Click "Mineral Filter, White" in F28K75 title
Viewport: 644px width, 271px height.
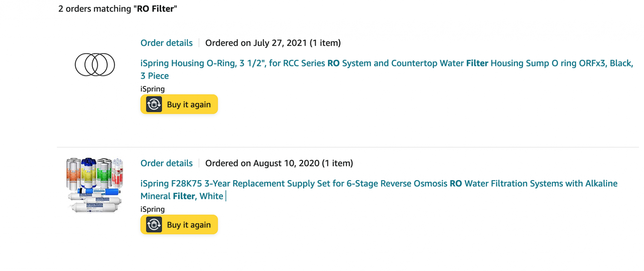[x=182, y=196]
